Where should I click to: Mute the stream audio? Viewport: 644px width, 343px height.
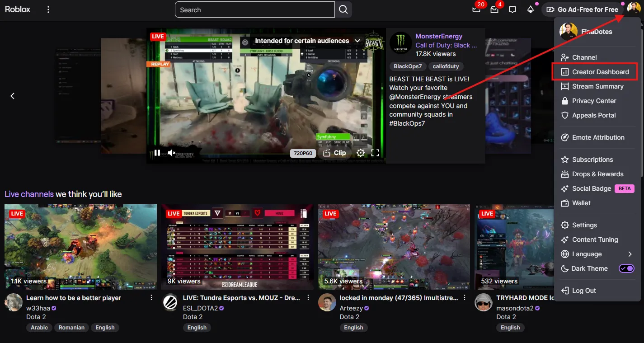pos(171,153)
